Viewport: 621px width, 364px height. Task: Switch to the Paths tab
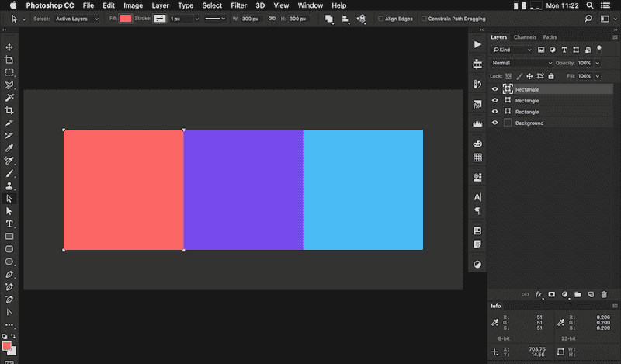point(550,36)
